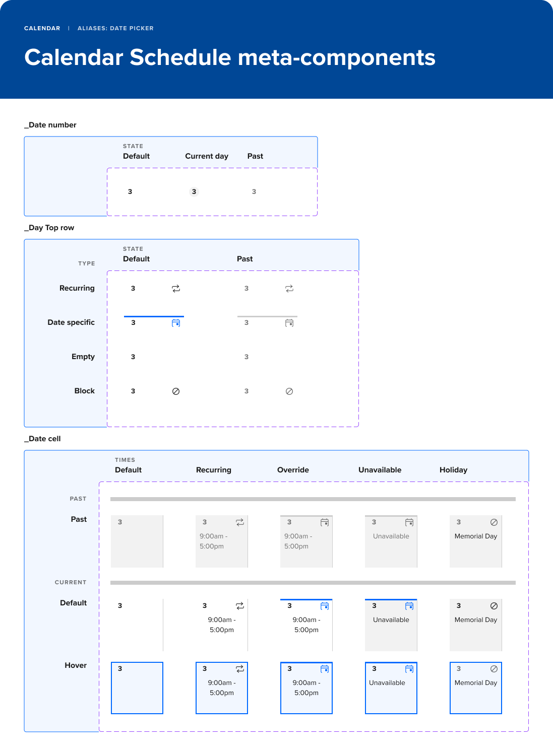Click the ALIASES: DATE PICKER breadcrumb
Screen dimensions: 553x756
tap(115, 28)
